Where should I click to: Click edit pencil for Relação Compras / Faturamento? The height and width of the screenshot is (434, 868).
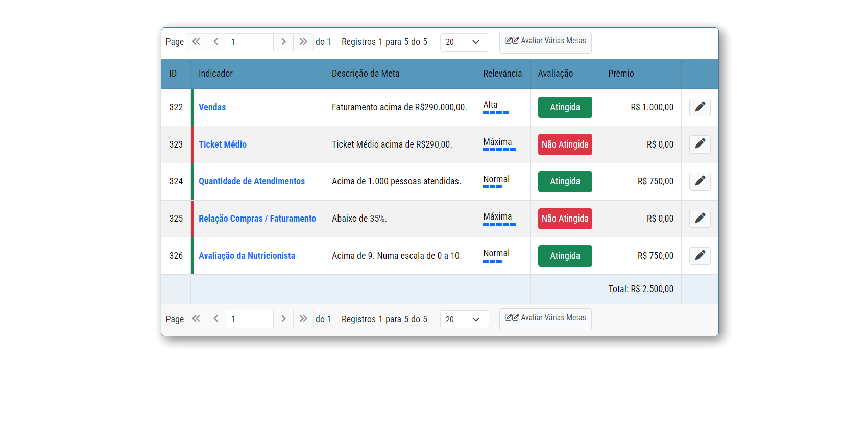pos(700,219)
